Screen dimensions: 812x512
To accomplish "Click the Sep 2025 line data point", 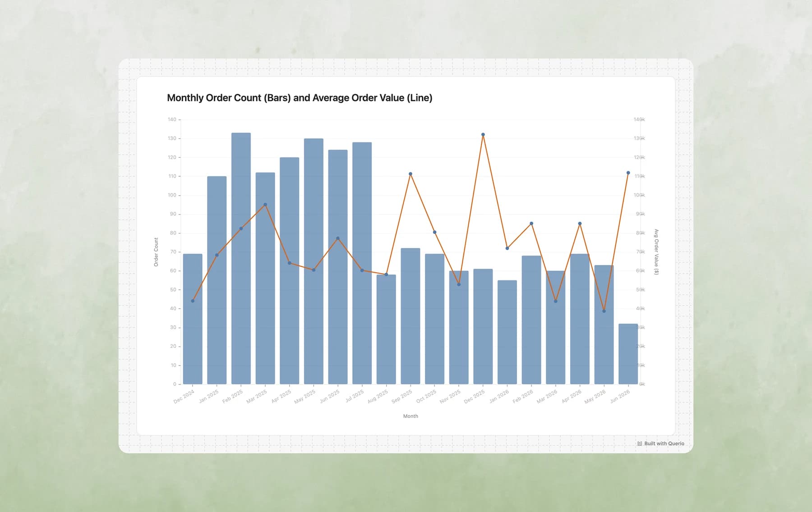I will (411, 174).
